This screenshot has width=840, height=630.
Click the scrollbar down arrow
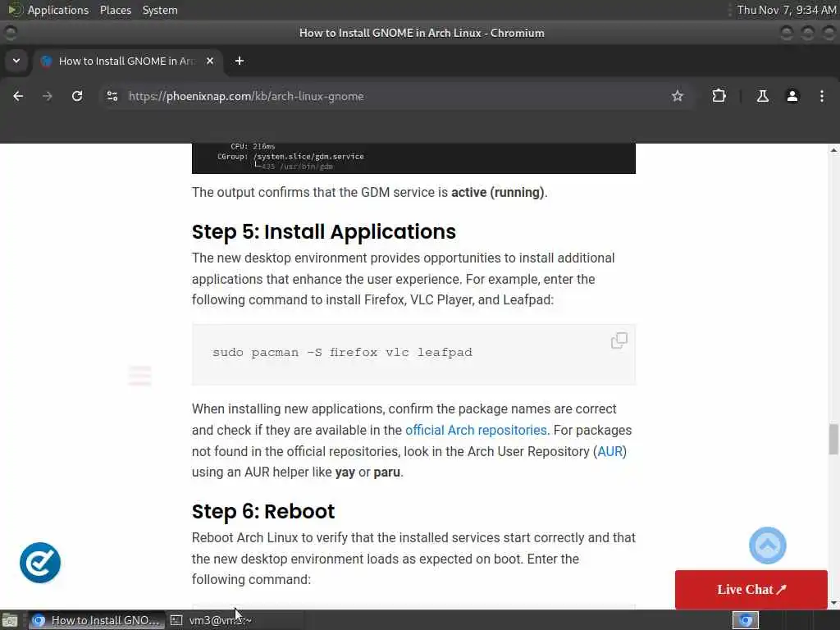pyautogui.click(x=833, y=603)
